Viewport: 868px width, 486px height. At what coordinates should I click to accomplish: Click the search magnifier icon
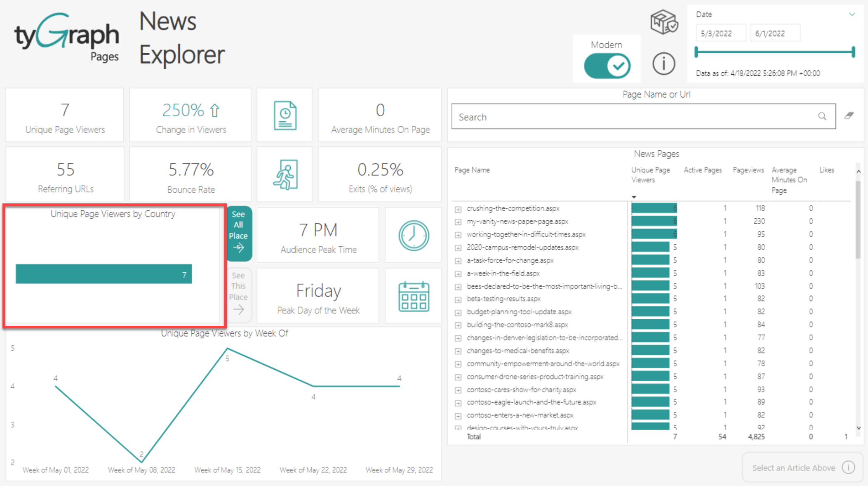point(822,116)
